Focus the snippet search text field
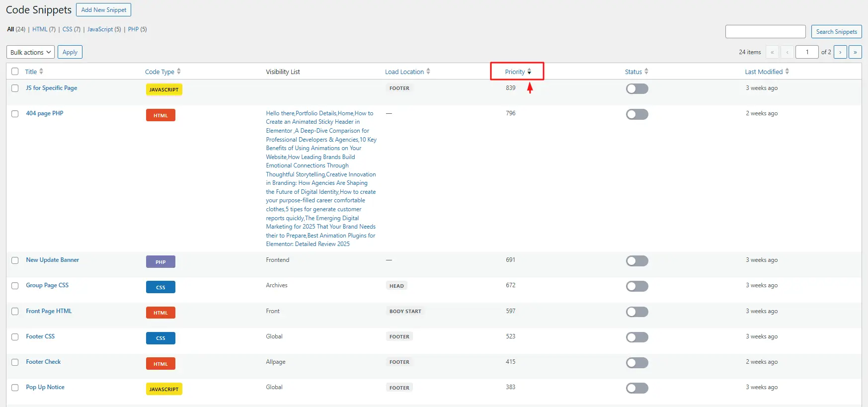 pos(765,32)
